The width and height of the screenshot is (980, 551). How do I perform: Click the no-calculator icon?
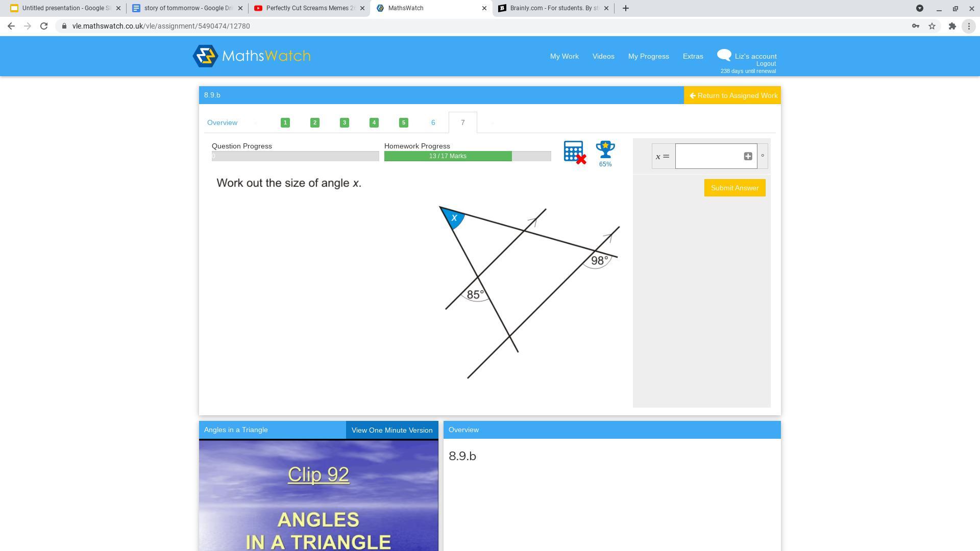pyautogui.click(x=574, y=152)
